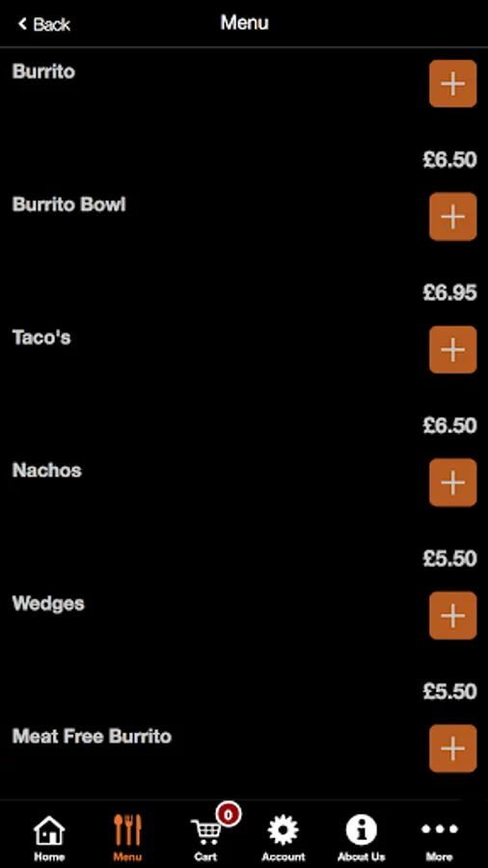Click the plus icon for Nachos
Image resolution: width=488 pixels, height=868 pixels.
click(452, 482)
